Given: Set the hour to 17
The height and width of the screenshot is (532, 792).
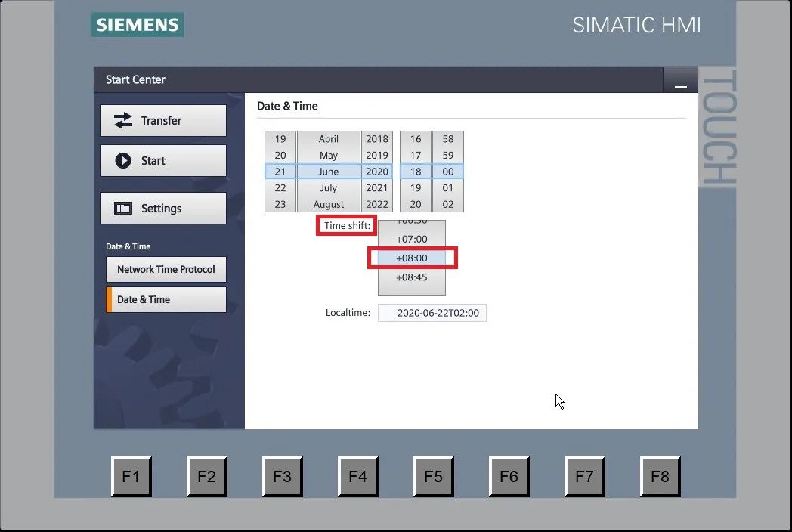Looking at the screenshot, I should coord(416,155).
